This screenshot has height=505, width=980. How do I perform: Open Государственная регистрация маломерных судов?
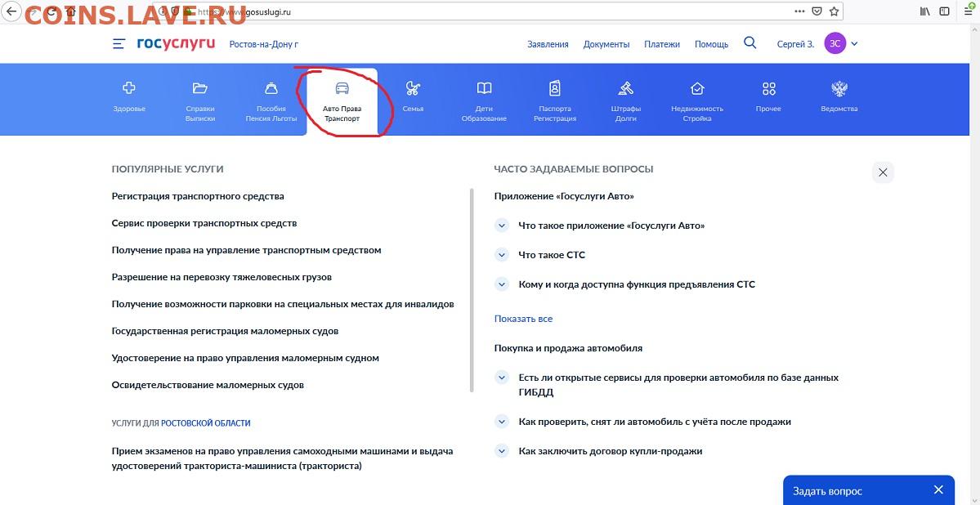click(x=225, y=331)
